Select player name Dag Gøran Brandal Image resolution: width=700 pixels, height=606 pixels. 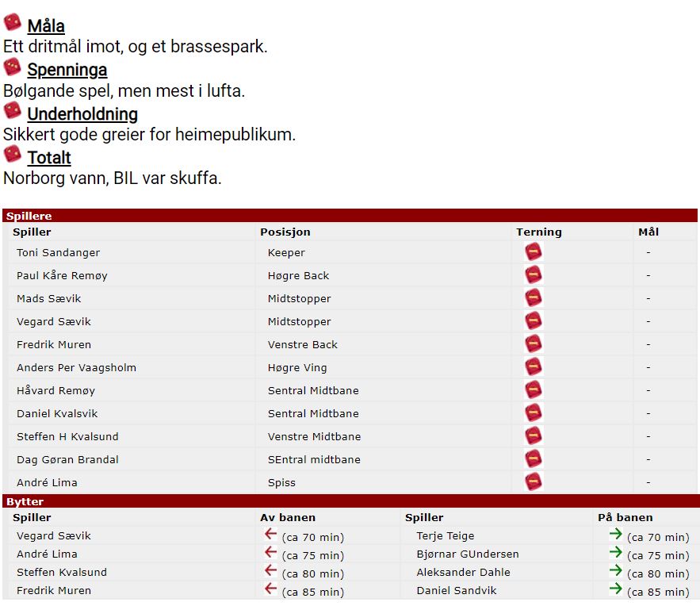click(x=68, y=459)
